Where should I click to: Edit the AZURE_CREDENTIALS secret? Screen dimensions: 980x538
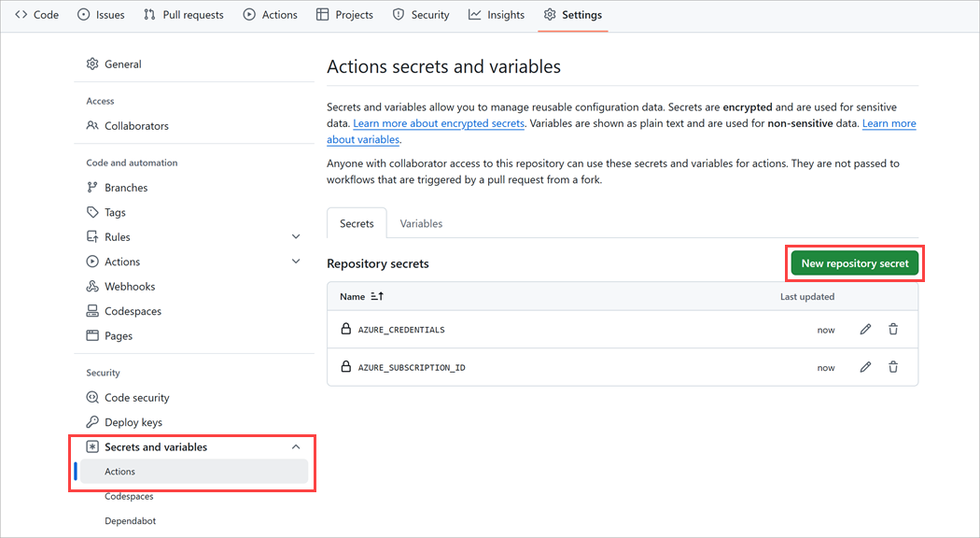(x=865, y=329)
